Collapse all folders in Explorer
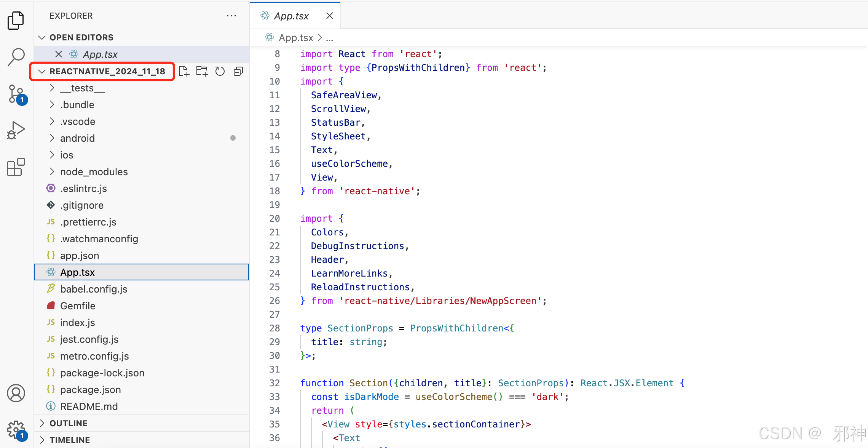The height and width of the screenshot is (448, 868). point(238,71)
